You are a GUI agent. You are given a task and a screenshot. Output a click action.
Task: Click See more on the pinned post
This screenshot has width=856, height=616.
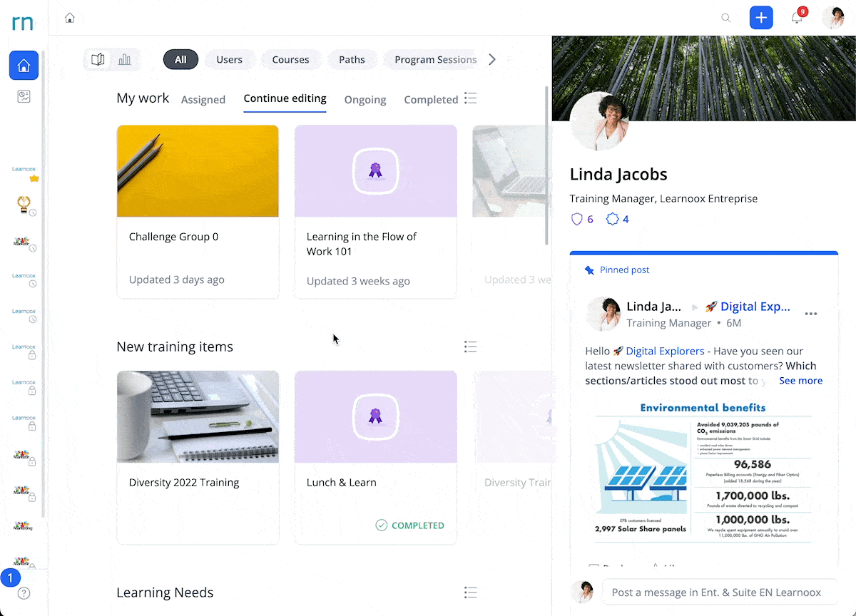tap(800, 381)
